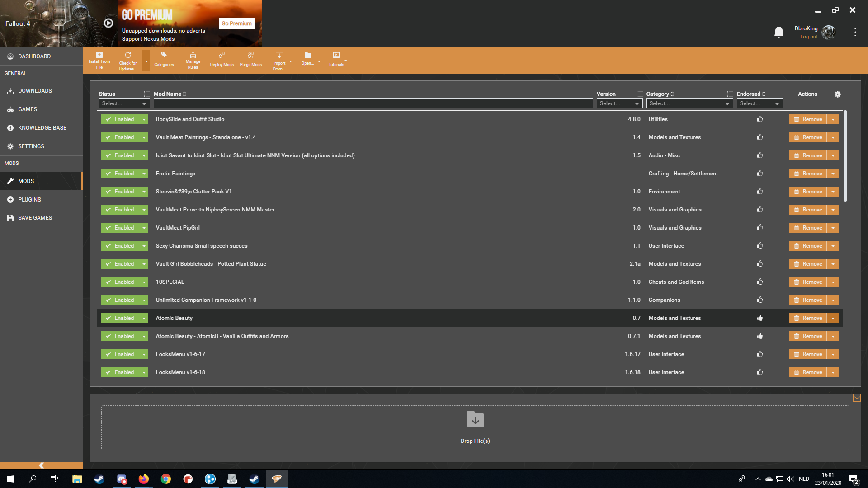Remove the LooksMenu v1-6-18 mod
The width and height of the screenshot is (868, 488).
coord(808,372)
